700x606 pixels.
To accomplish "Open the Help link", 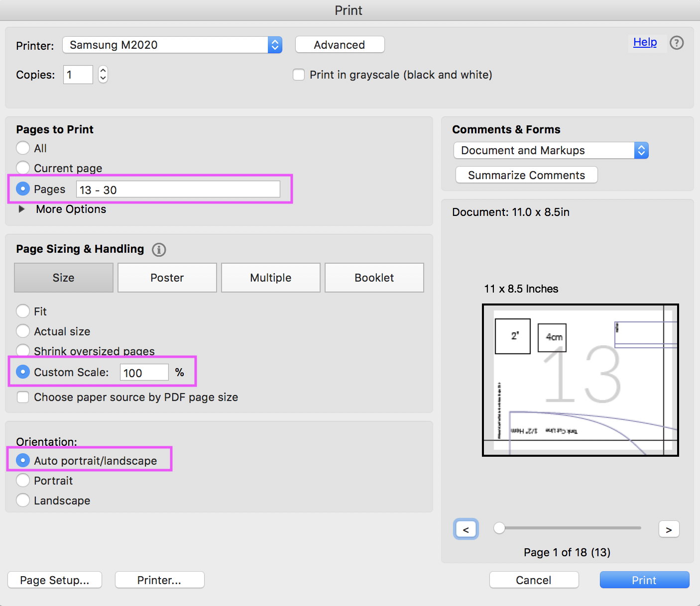I will click(645, 42).
